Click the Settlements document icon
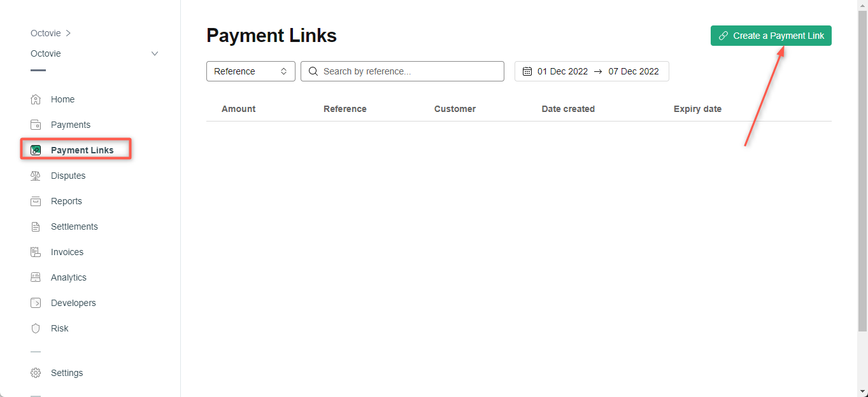 36,226
